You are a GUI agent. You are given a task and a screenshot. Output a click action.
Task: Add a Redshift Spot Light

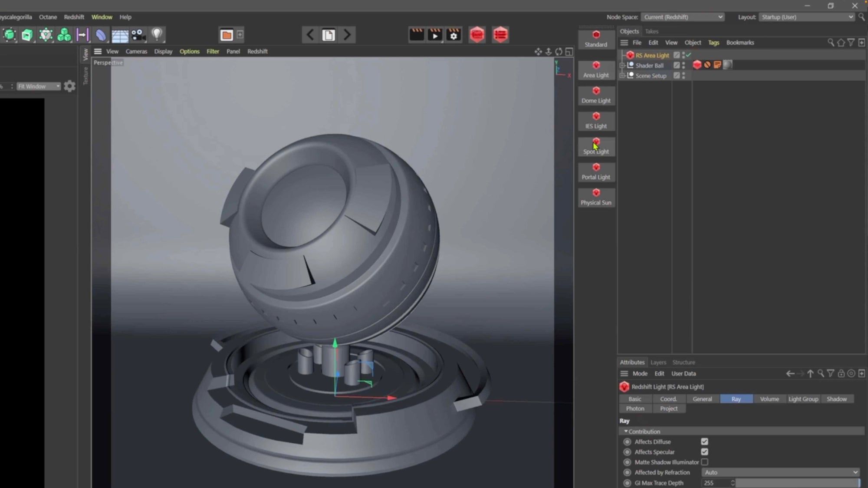pos(596,146)
